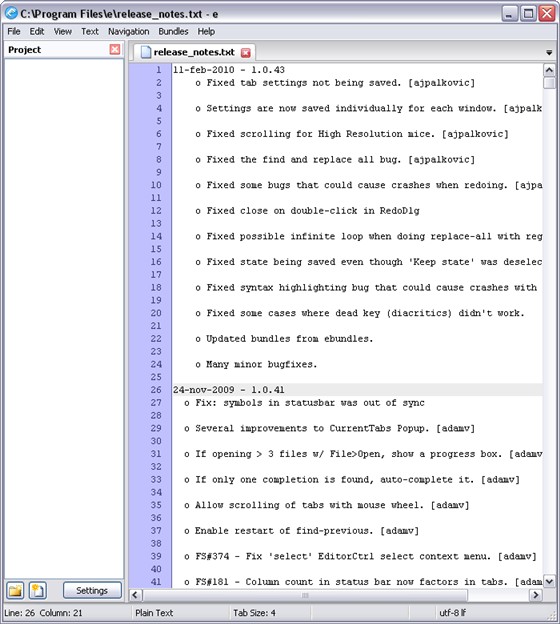Click the horizontal scrollbar thumb

tap(305, 595)
